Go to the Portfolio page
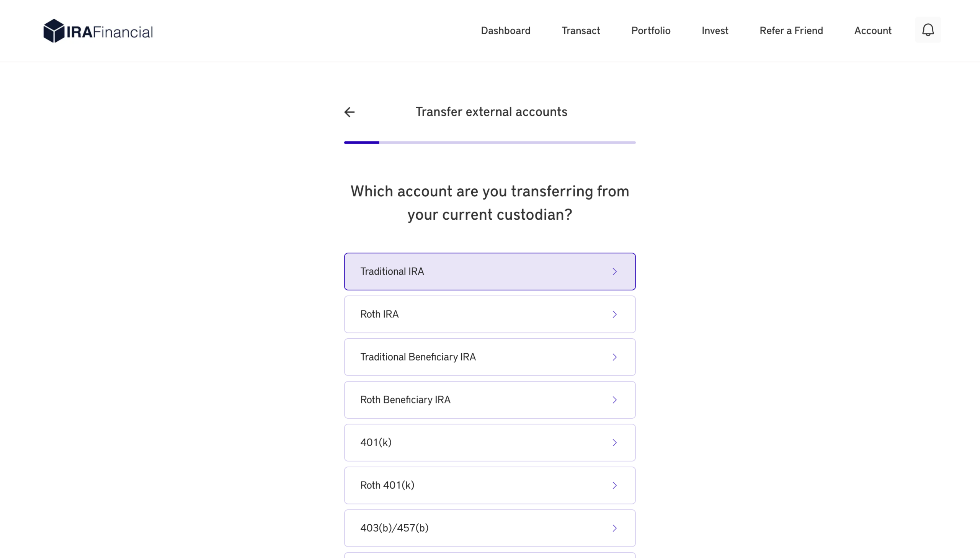Screen dimensions: 980x558 point(650,31)
